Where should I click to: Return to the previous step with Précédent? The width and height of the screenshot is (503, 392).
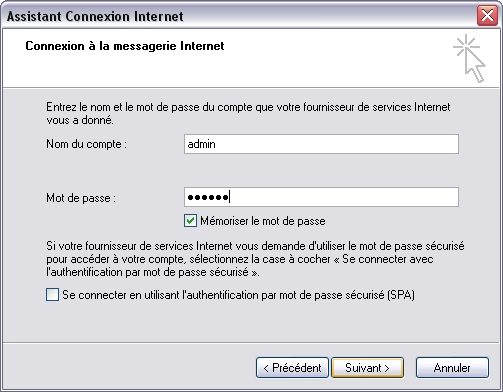[292, 368]
